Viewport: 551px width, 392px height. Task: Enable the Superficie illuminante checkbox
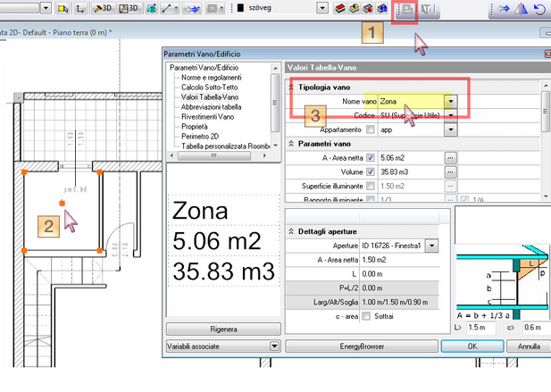coord(371,186)
